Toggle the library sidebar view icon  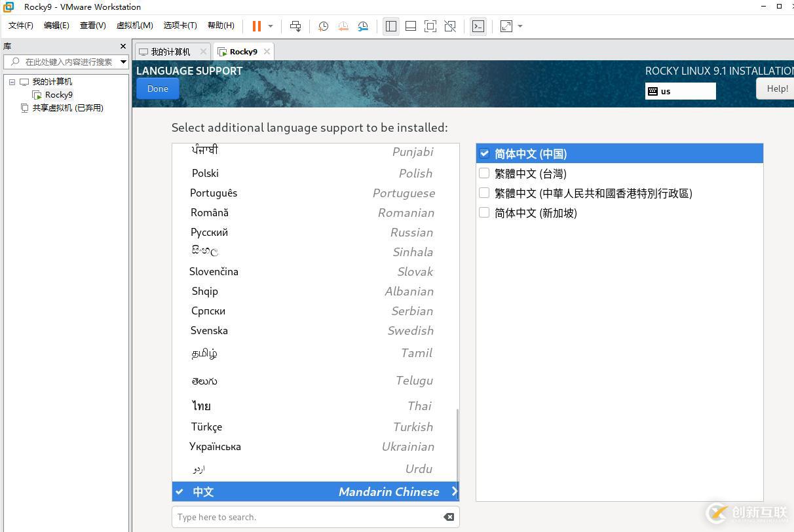click(391, 26)
